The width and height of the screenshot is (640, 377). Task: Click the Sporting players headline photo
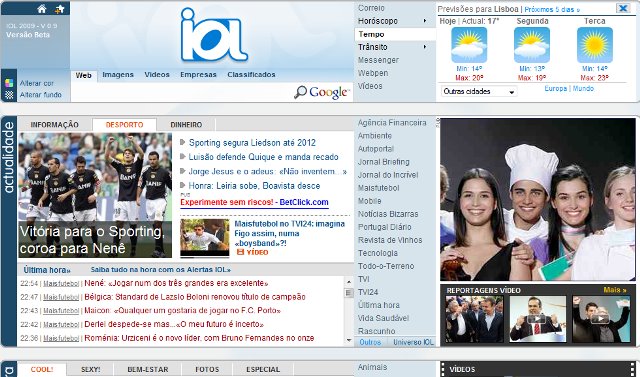pos(95,195)
